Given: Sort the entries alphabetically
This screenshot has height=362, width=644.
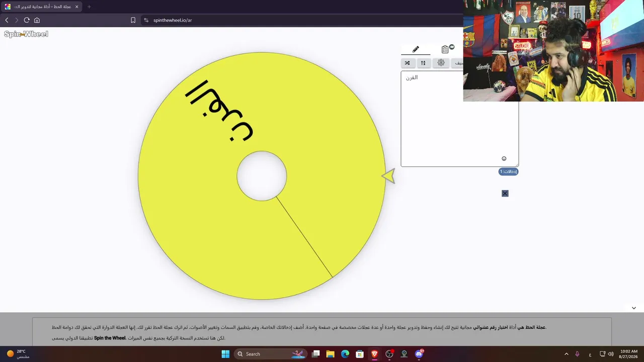Looking at the screenshot, I should pyautogui.click(x=423, y=63).
